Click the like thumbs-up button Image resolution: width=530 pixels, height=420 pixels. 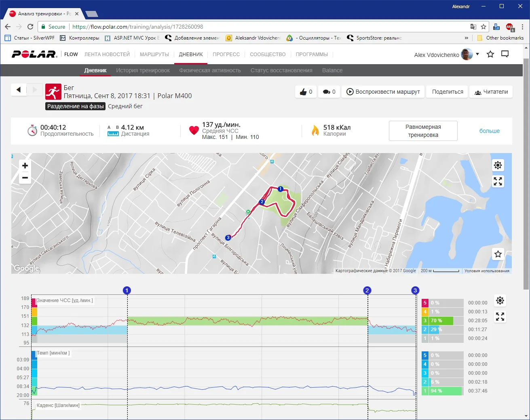(306, 92)
